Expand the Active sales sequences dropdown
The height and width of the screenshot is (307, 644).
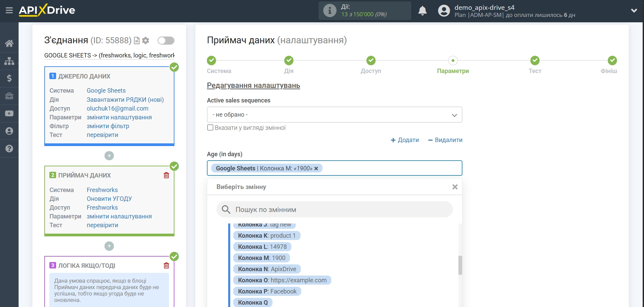point(334,115)
